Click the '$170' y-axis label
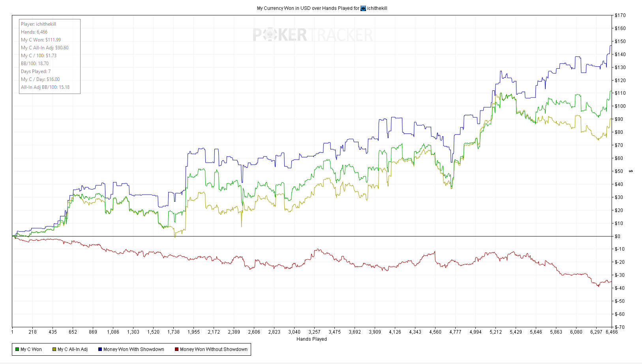642x364 pixels. [x=620, y=15]
